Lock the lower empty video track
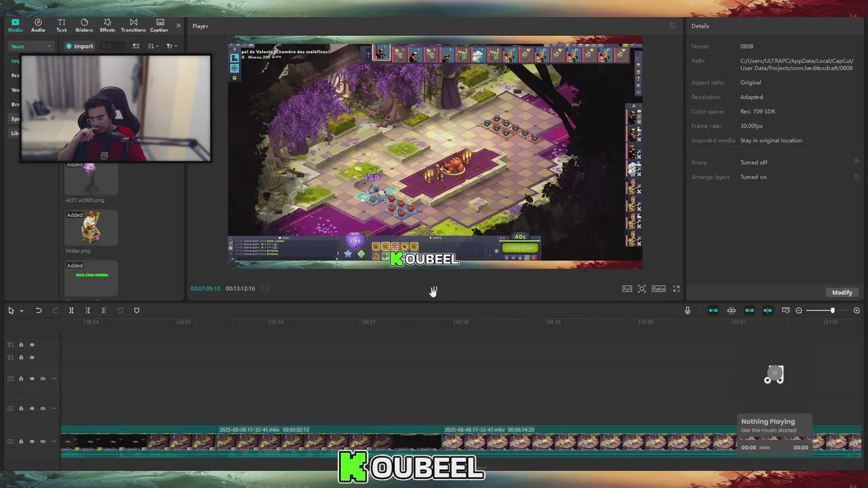The height and width of the screenshot is (488, 868). (21, 409)
